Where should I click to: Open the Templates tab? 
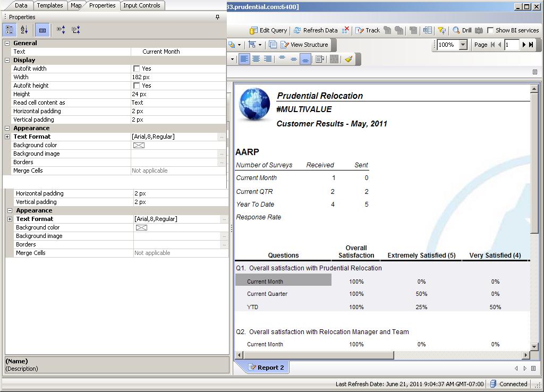pos(50,5)
